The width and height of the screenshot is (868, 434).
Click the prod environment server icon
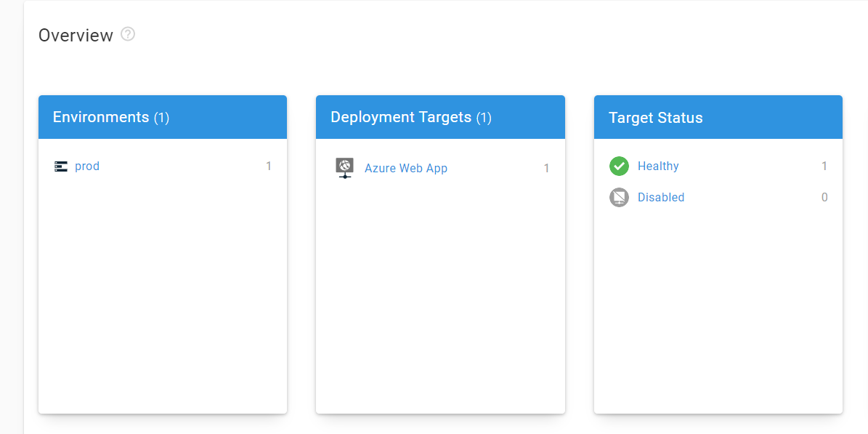coord(61,166)
